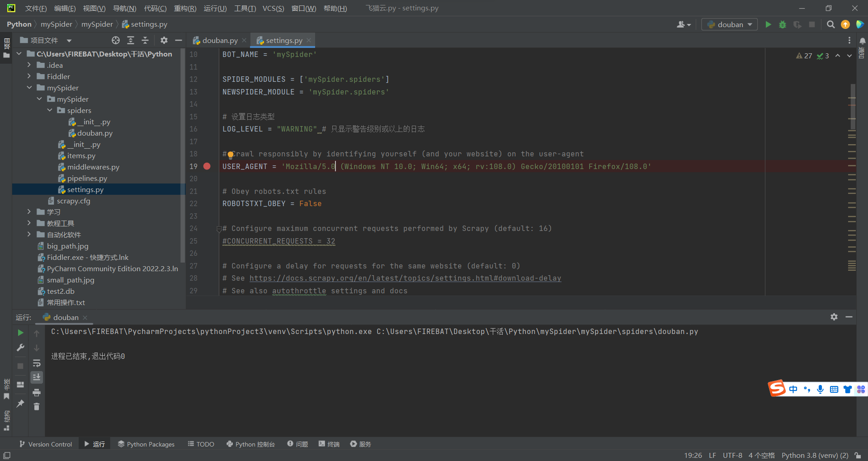
Task: Open Python 控制台 tool window
Action: (250, 444)
